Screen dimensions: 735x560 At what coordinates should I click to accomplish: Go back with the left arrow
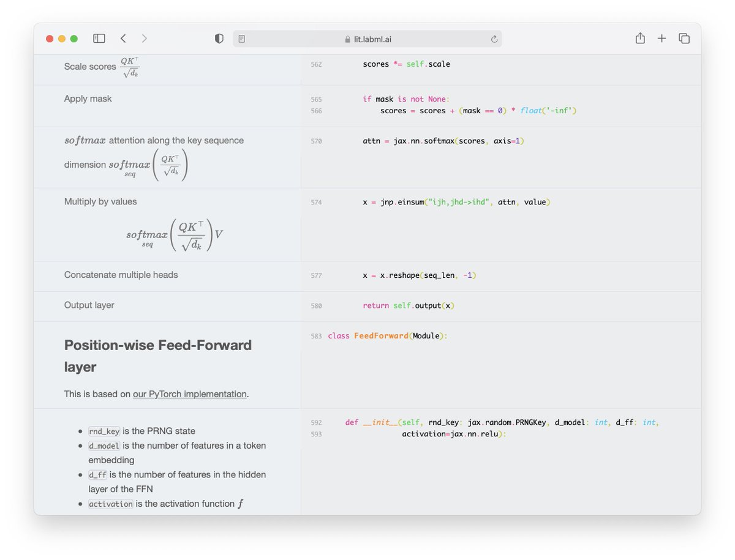click(x=123, y=39)
